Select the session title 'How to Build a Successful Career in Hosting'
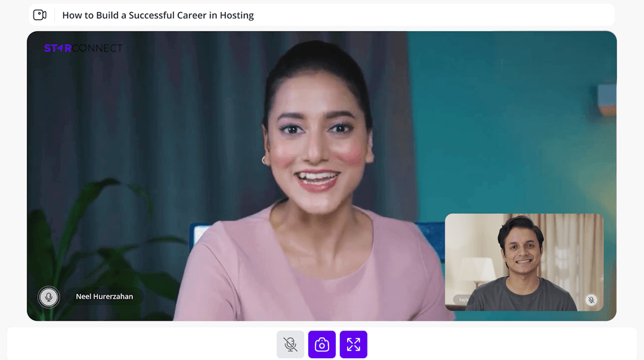 [x=158, y=16]
